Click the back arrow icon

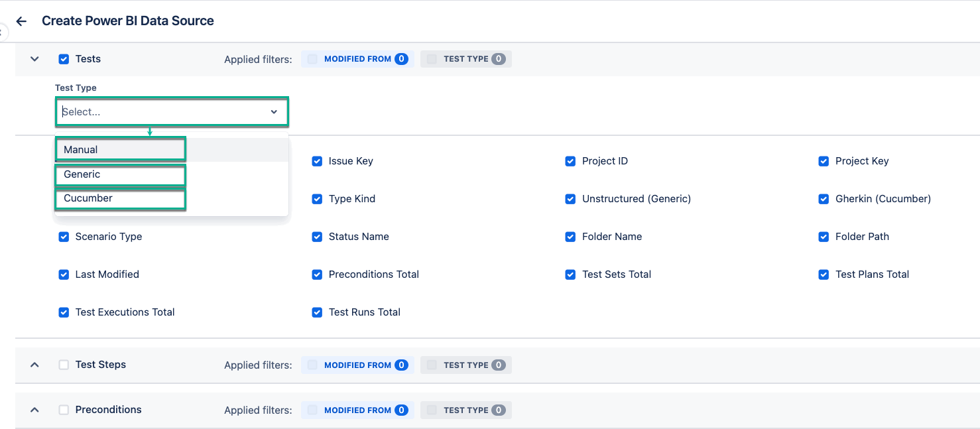(21, 21)
